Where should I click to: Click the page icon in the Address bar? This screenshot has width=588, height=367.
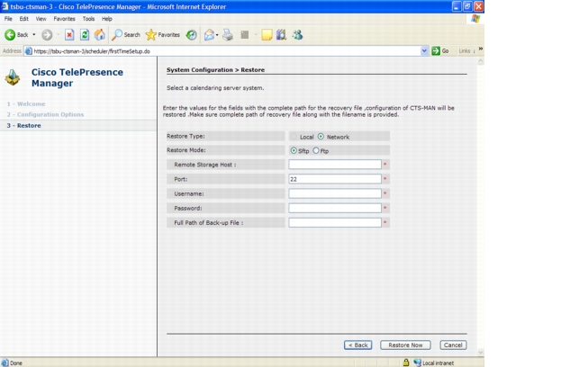29,51
